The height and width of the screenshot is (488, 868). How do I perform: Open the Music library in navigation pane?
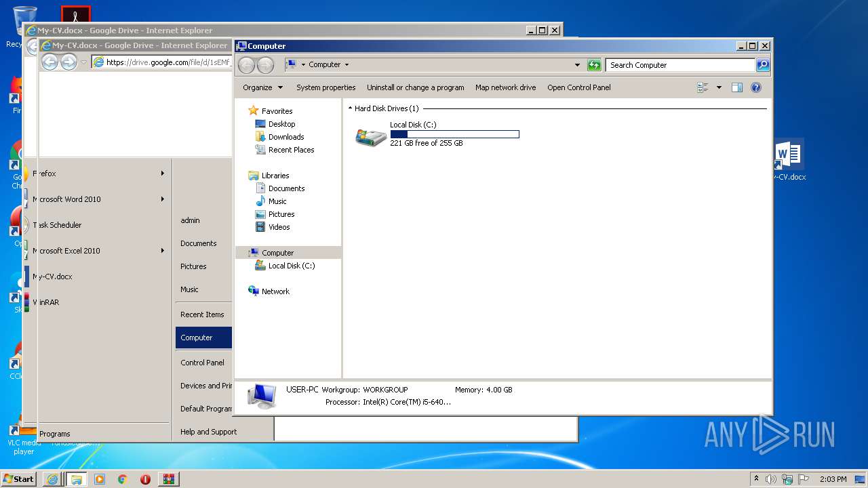277,201
